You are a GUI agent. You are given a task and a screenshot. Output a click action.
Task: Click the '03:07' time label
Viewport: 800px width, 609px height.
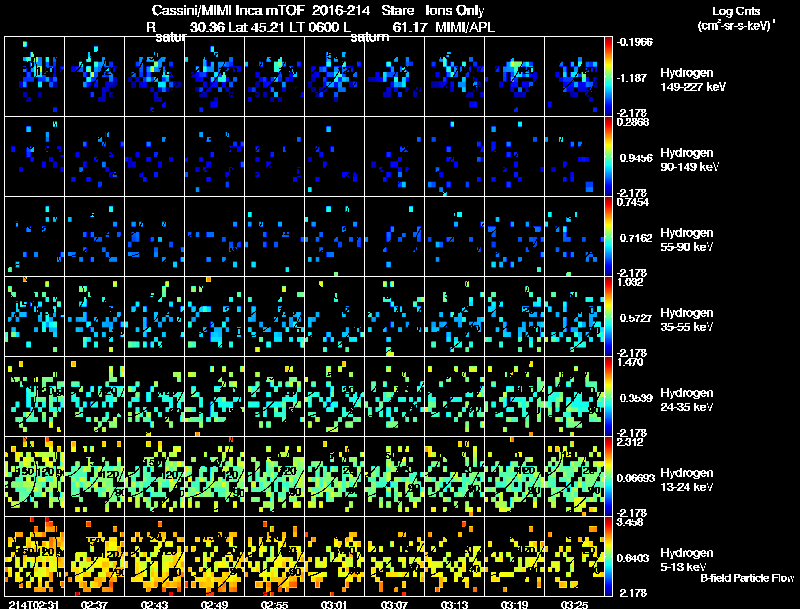click(394, 604)
